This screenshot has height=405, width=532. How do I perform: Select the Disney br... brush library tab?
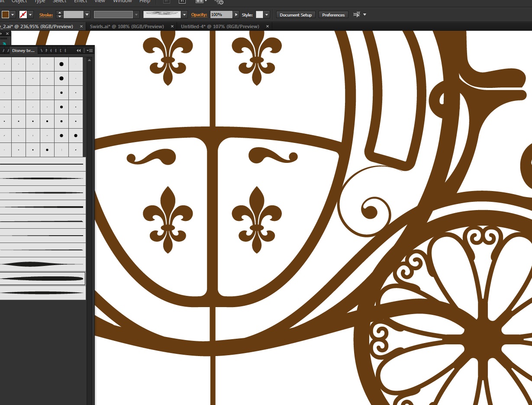pyautogui.click(x=23, y=51)
